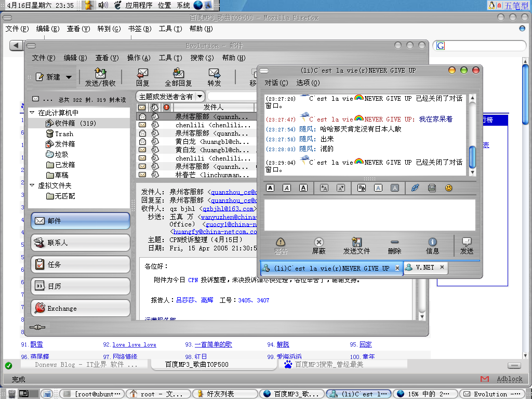Click the insert image icon in chat
Viewport: 532px width, 399px height.
(x=432, y=188)
